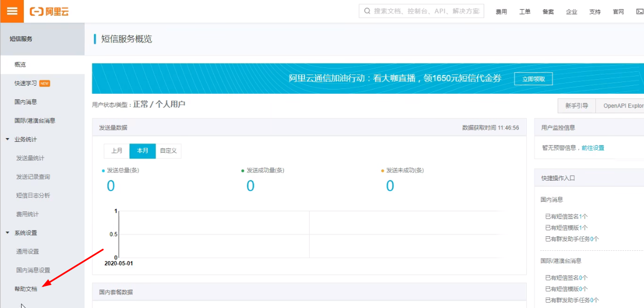The height and width of the screenshot is (308, 644).
Task: Click the 正常 / 个人用户 status text
Action: tap(159, 104)
